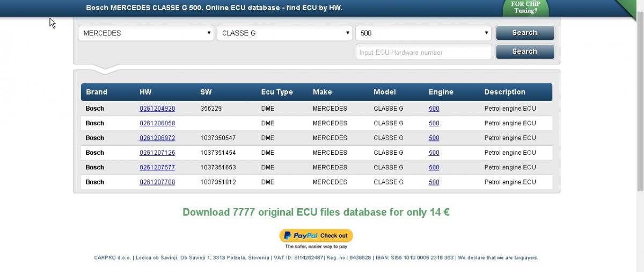
Task: Select SW value 1037351653
Action: 218,167
